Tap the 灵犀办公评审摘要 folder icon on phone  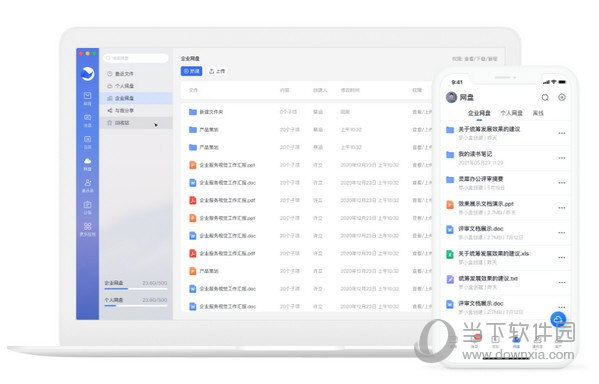[x=450, y=179]
